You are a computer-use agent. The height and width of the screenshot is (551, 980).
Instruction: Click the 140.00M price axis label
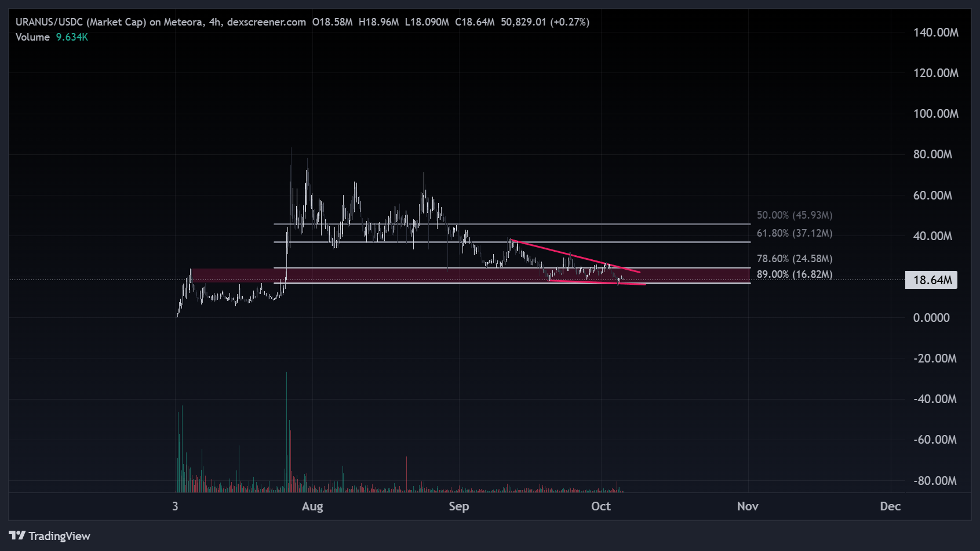point(935,32)
